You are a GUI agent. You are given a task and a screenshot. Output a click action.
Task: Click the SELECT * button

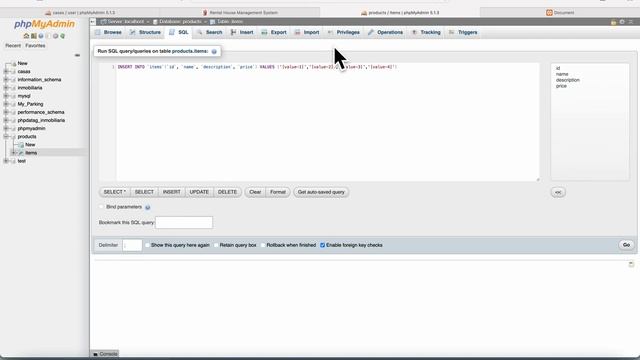(x=115, y=192)
